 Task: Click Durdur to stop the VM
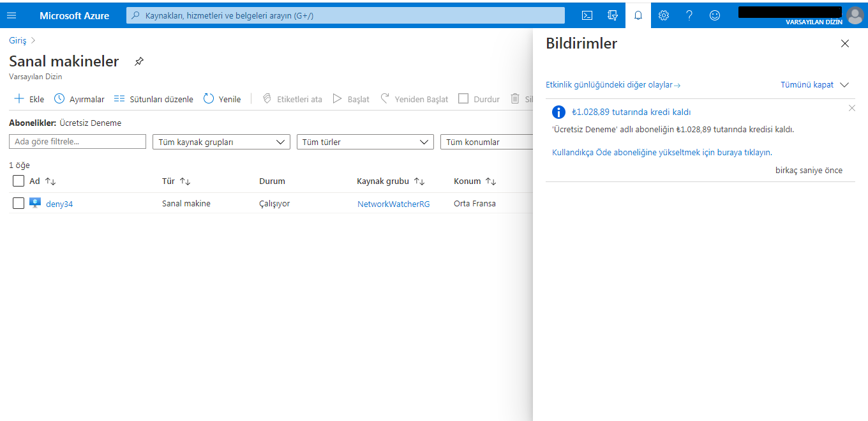[x=479, y=99]
